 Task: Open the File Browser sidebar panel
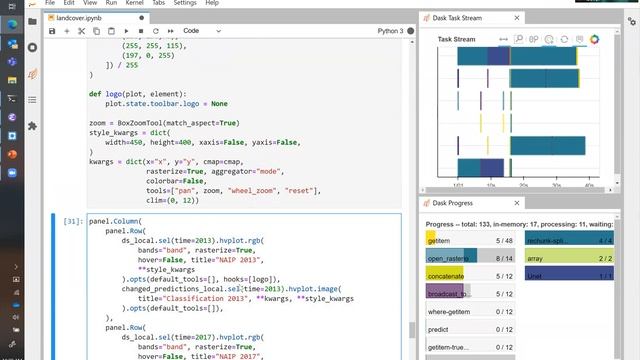(x=32, y=22)
